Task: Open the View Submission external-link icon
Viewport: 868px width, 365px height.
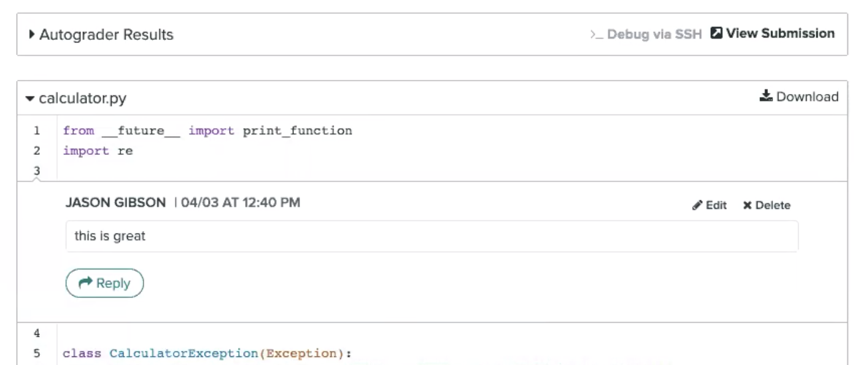Action: pyautogui.click(x=716, y=33)
